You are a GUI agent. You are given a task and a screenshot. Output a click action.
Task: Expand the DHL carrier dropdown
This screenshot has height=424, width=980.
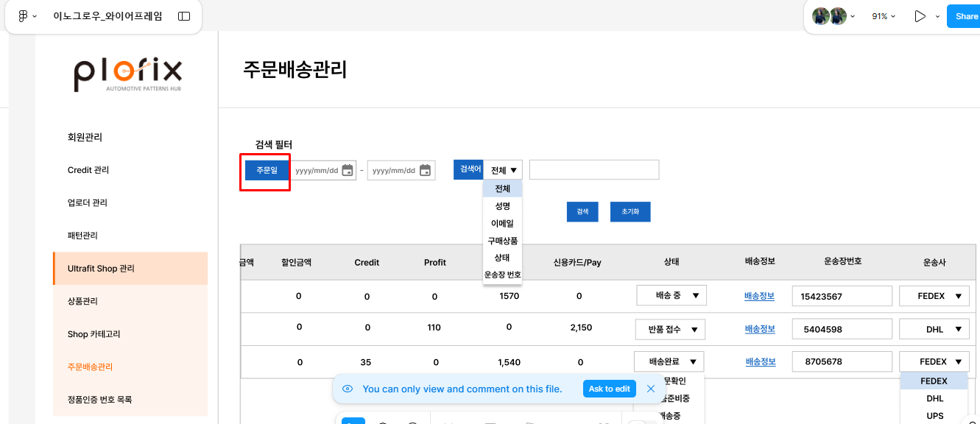coord(934,329)
